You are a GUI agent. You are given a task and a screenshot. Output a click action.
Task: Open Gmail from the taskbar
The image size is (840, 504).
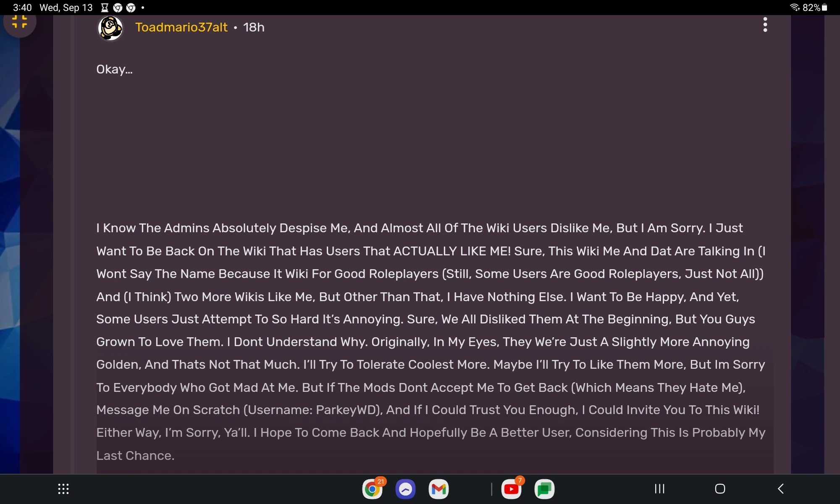[x=438, y=489]
